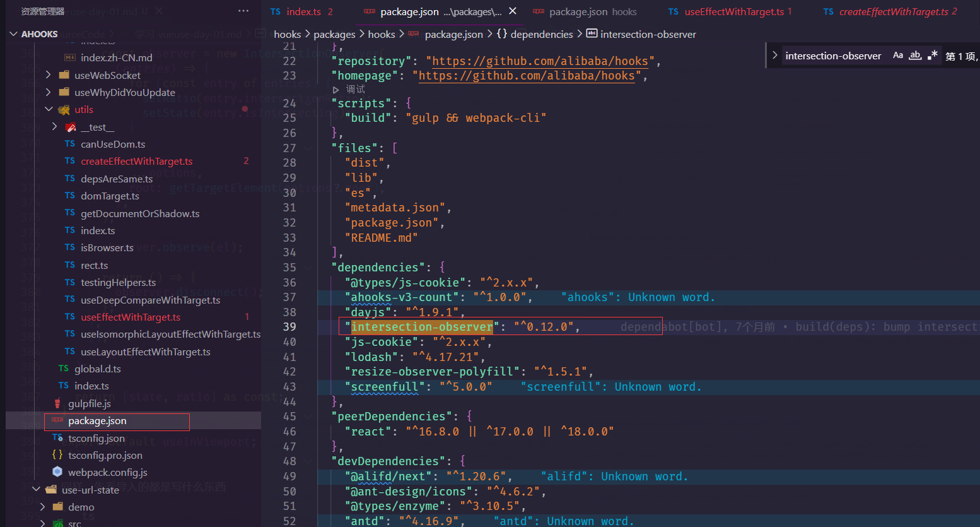Click the screenfull dependency key
This screenshot has height=527, width=980.
(385, 387)
